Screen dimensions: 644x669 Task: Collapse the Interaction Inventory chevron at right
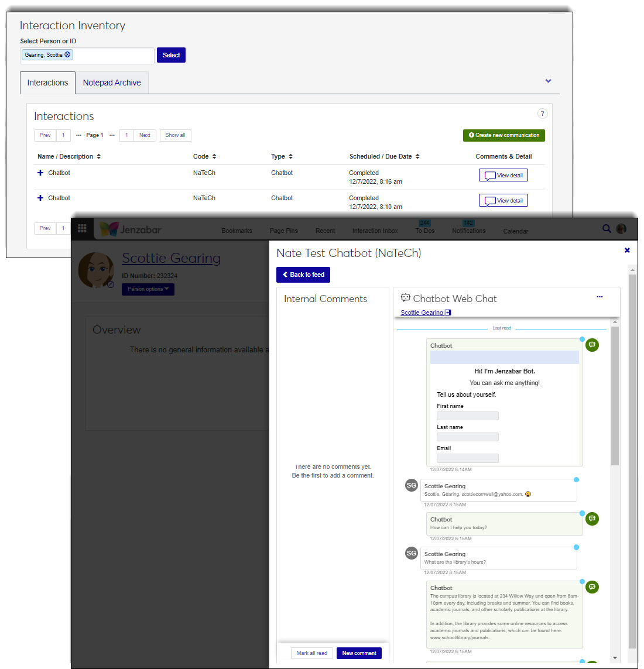coord(549,81)
